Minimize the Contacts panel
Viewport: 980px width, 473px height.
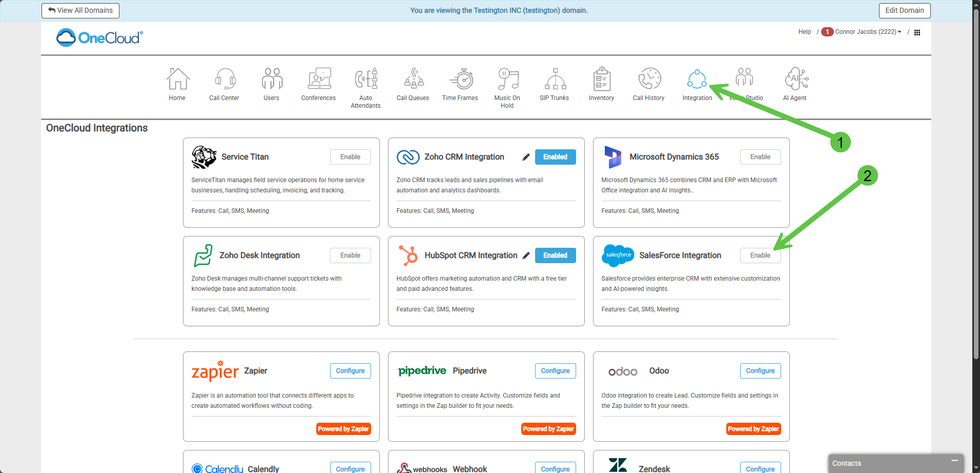point(954,461)
